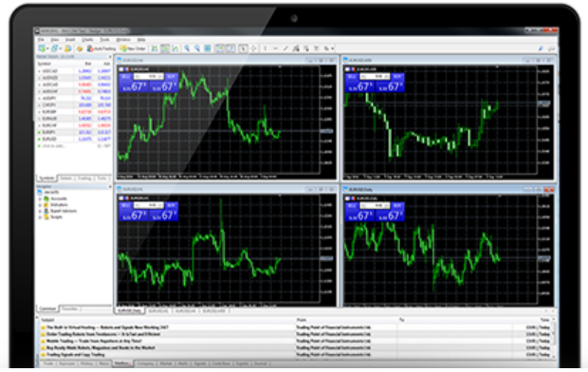The height and width of the screenshot is (372, 588).
Task: Click the Accounts folder icon in Navigator
Action: point(46,198)
